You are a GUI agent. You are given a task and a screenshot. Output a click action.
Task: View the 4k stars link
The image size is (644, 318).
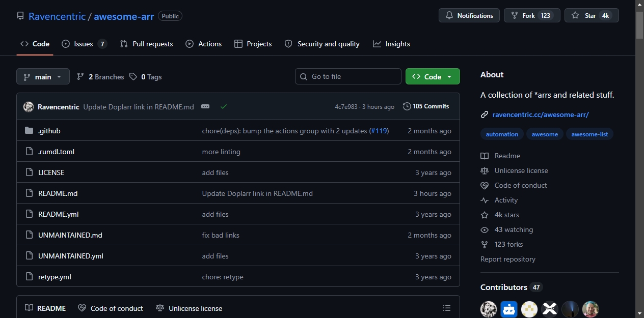point(500,215)
